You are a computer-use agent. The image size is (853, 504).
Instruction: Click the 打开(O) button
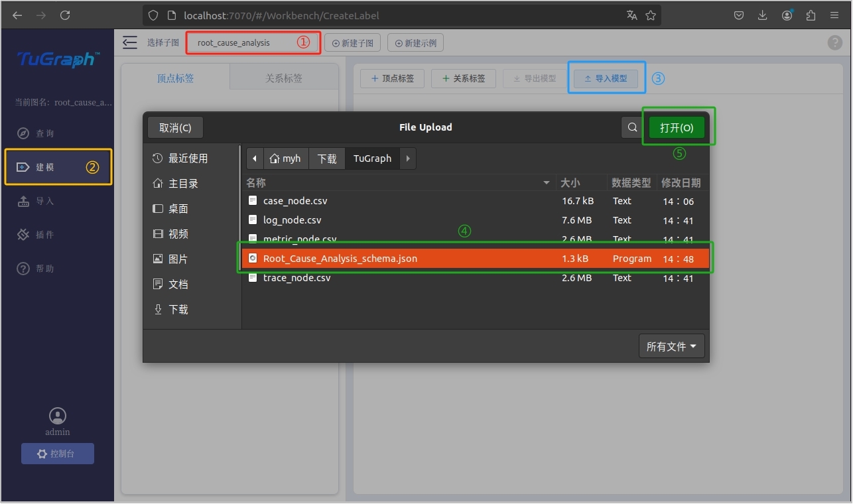click(677, 127)
